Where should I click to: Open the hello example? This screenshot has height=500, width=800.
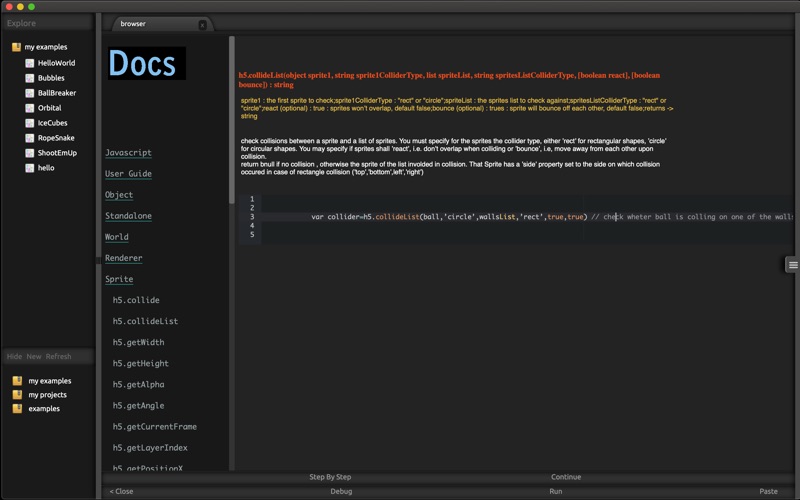coord(46,168)
